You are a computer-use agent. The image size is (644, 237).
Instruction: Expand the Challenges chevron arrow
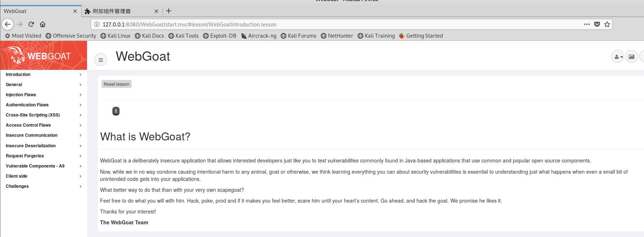81,186
